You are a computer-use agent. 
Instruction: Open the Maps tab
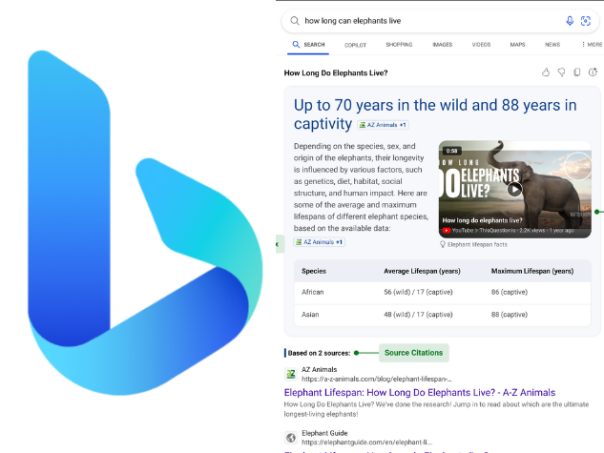(517, 45)
